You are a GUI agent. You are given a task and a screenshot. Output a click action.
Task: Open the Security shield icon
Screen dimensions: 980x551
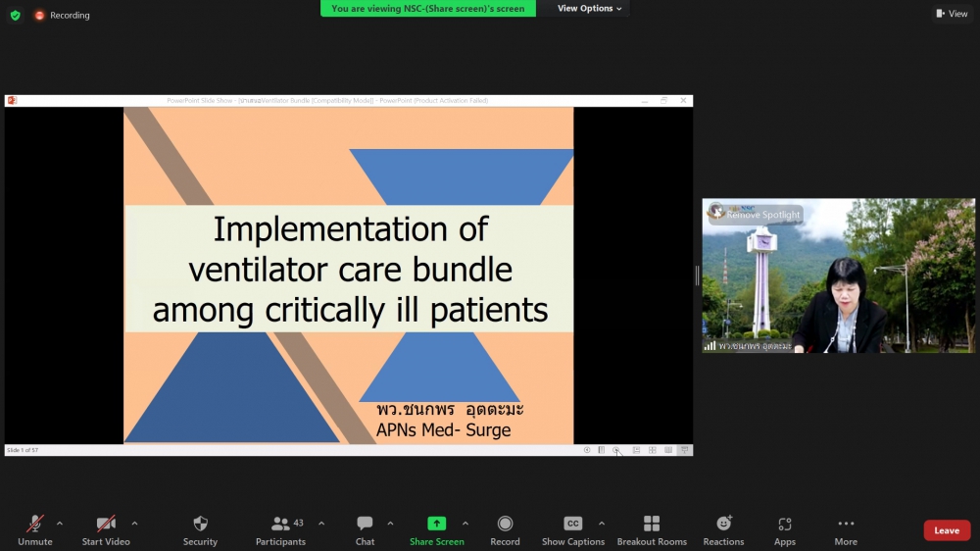click(200, 529)
